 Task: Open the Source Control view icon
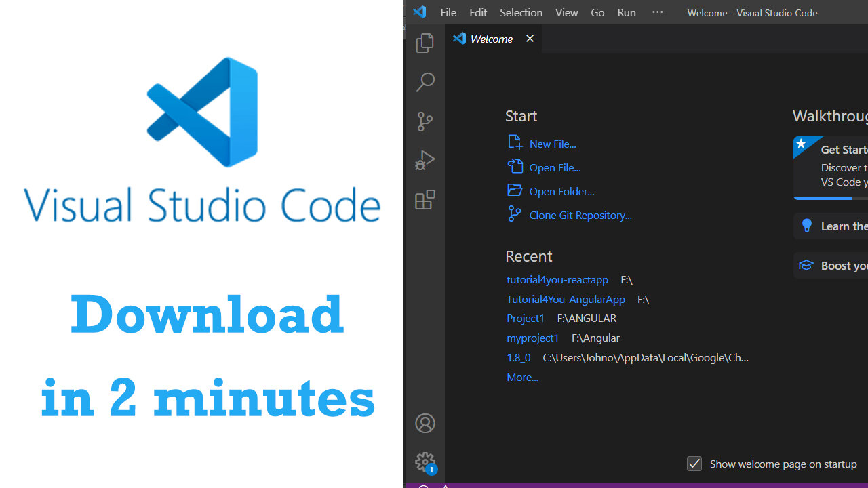click(425, 121)
